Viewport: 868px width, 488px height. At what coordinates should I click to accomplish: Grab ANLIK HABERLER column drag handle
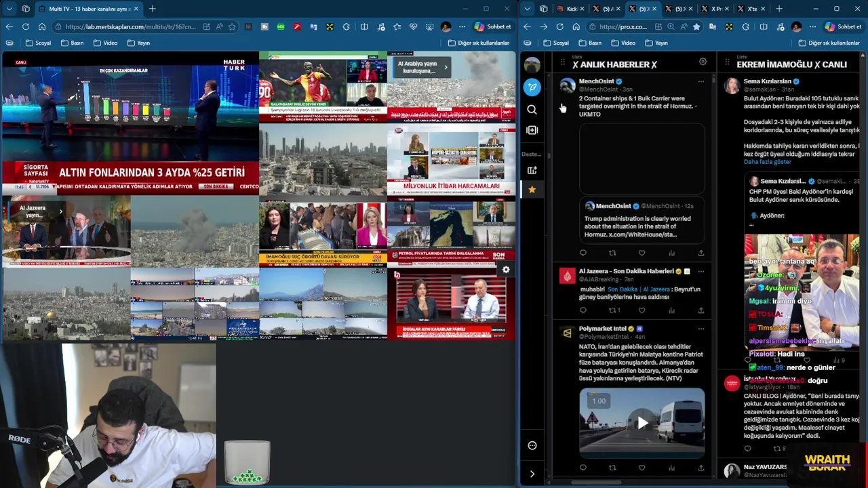[x=562, y=63]
